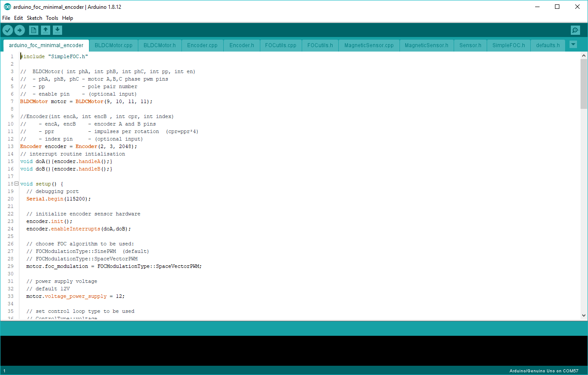Create a new sketch with New icon
This screenshot has height=375, width=588.
[x=33, y=30]
